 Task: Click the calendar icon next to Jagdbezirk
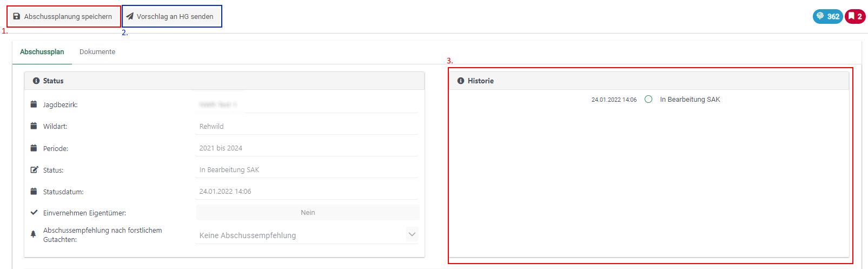[x=34, y=104]
